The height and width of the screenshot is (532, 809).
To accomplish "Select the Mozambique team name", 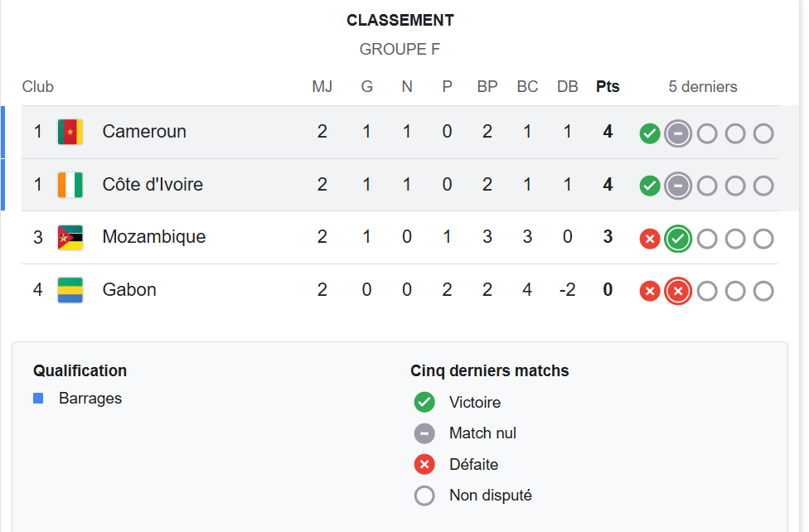I will [154, 238].
